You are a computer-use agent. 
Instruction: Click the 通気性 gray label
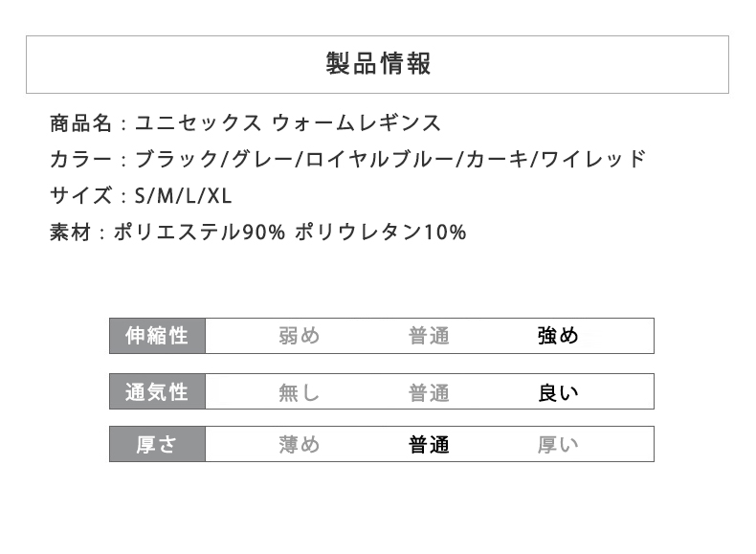point(157,392)
